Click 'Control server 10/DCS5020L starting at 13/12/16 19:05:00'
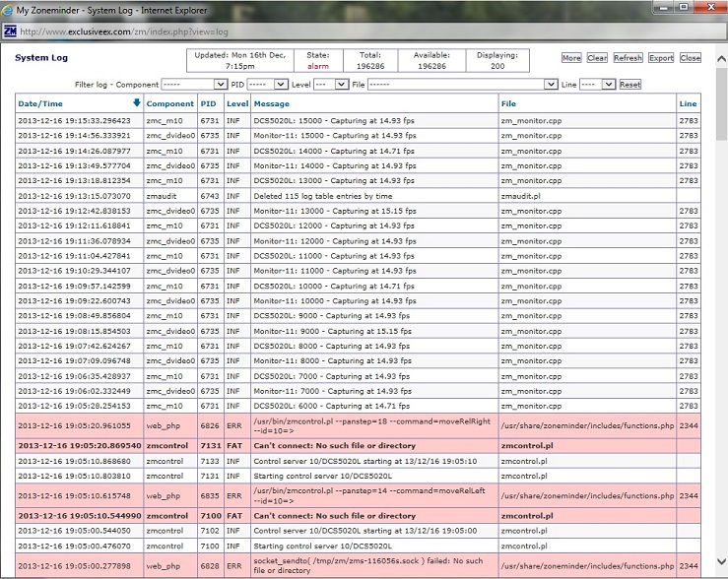Viewport: 728px width, 579px height. click(x=364, y=531)
